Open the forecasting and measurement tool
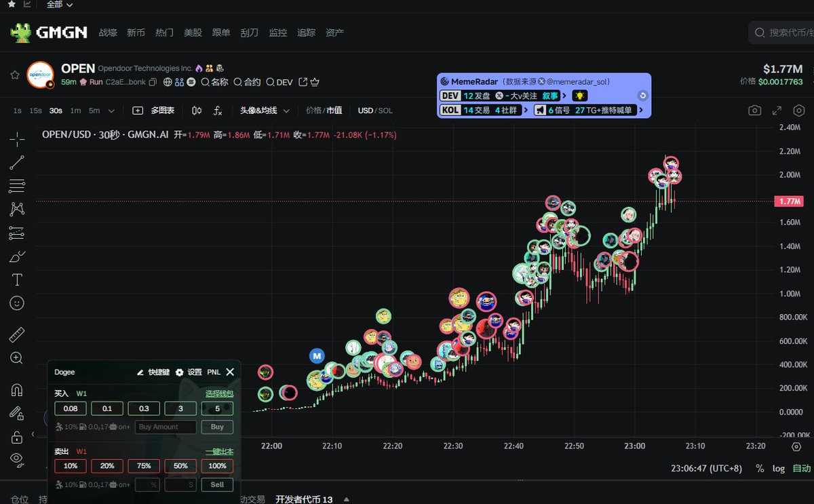814x504 pixels. click(17, 233)
